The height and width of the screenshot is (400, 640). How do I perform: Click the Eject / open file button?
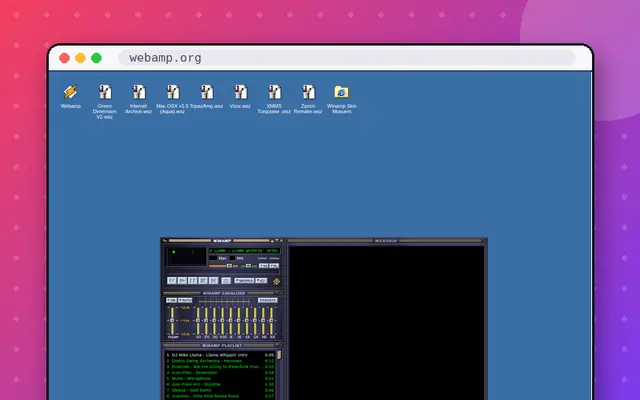[226, 281]
